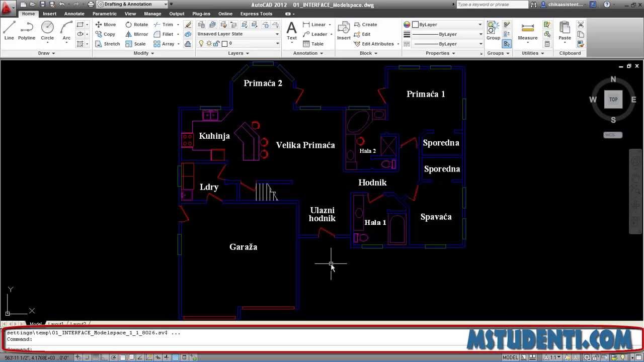Switch to the View ribbon tab

click(130, 14)
